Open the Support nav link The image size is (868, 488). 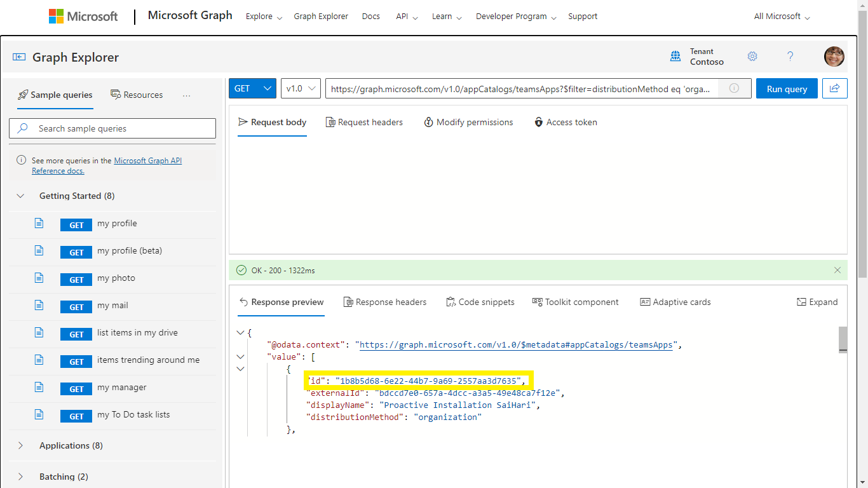pyautogui.click(x=583, y=17)
